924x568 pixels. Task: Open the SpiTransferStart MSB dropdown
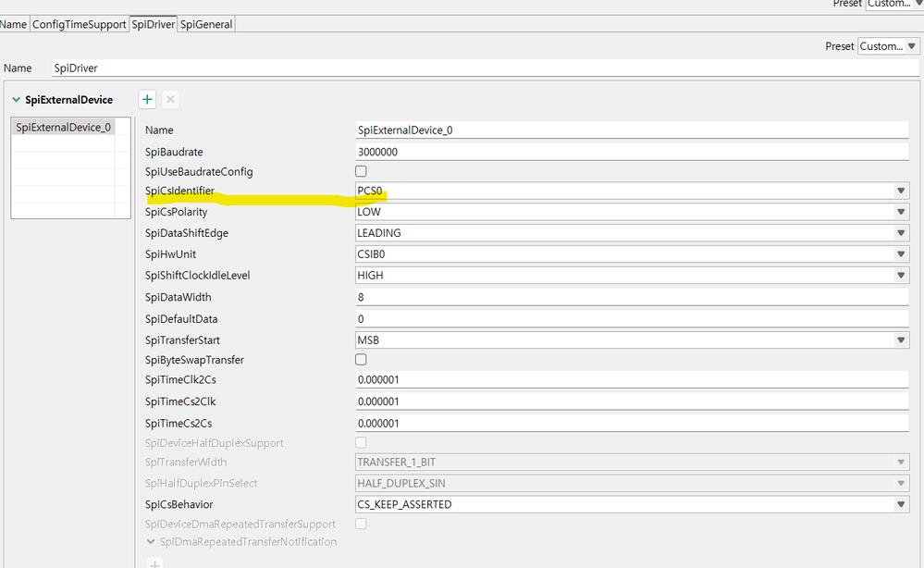(x=901, y=340)
